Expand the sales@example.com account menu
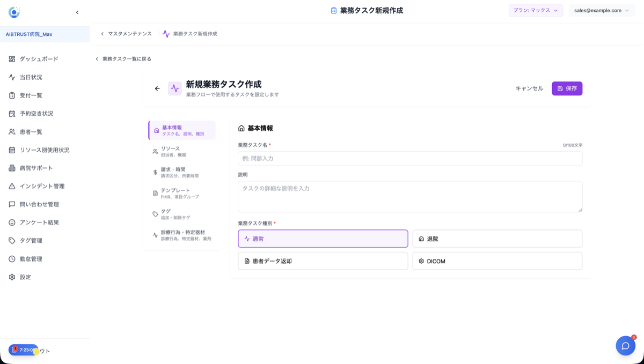This screenshot has width=644, height=364. click(x=602, y=10)
